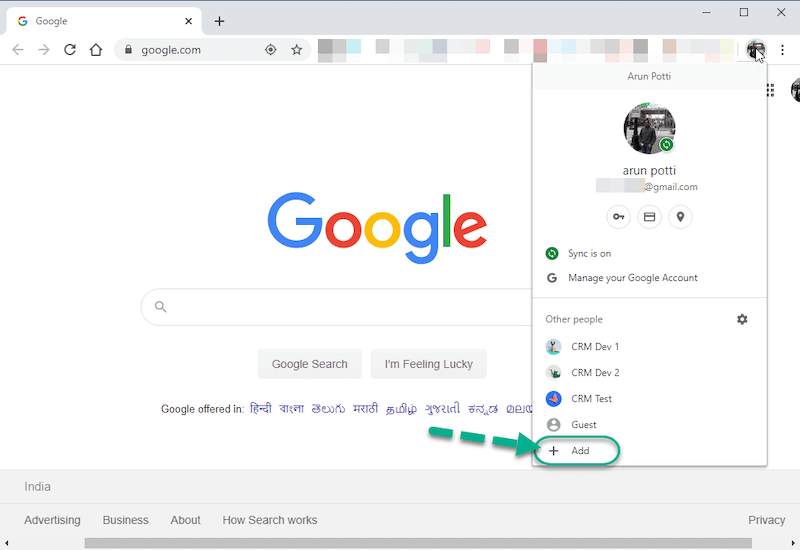Close the Google tab

pyautogui.click(x=188, y=21)
